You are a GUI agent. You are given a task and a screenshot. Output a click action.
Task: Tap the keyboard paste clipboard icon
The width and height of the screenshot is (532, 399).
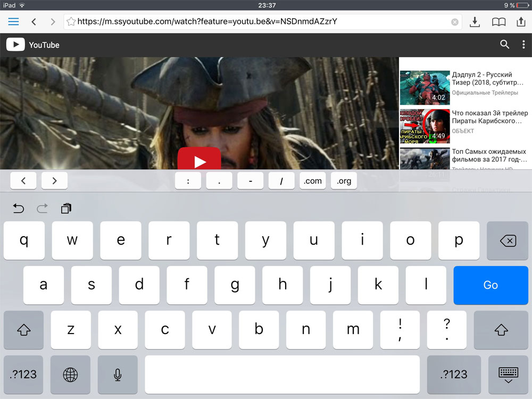click(x=66, y=209)
